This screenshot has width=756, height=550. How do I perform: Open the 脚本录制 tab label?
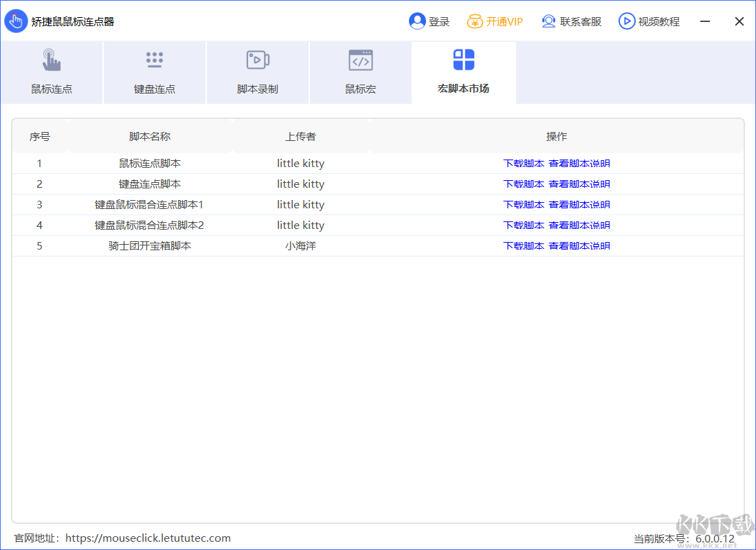pos(258,89)
